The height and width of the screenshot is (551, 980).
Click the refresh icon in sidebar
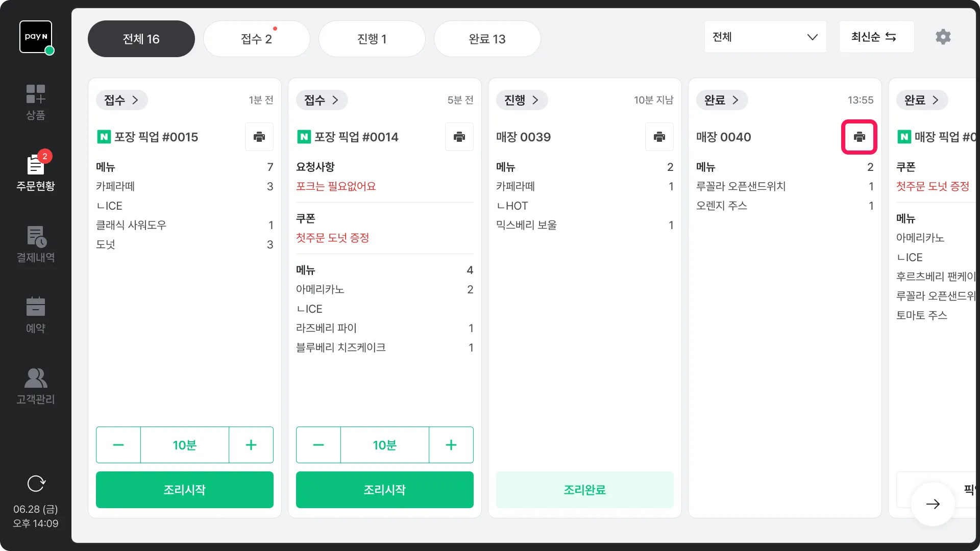click(x=36, y=483)
